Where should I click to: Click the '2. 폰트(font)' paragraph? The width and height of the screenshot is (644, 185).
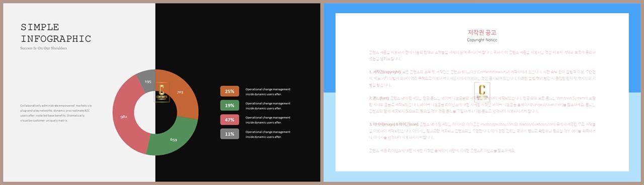482,104
